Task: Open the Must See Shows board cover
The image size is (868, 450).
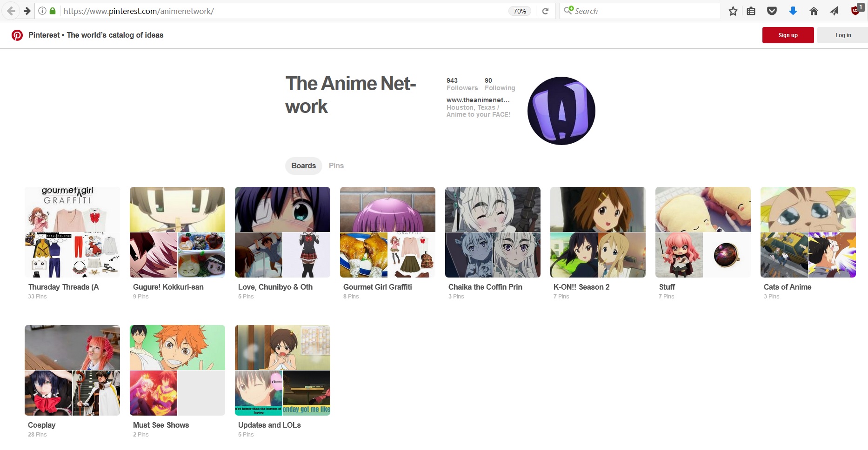Action: (177, 370)
